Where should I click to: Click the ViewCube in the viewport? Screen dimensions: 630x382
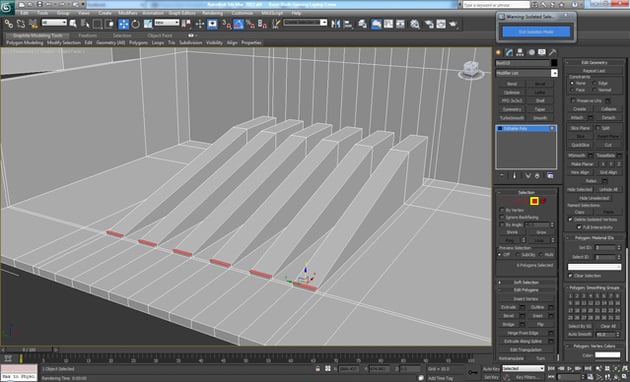[470, 69]
